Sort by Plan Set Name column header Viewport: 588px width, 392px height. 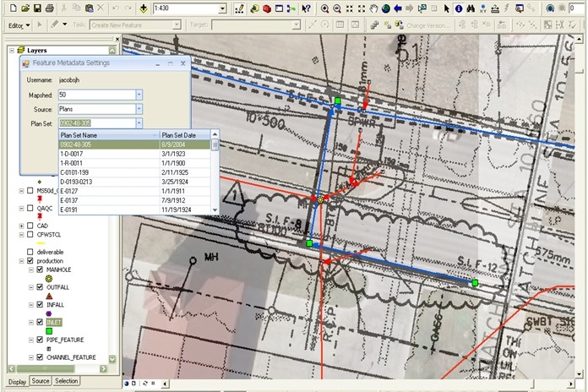coord(109,135)
